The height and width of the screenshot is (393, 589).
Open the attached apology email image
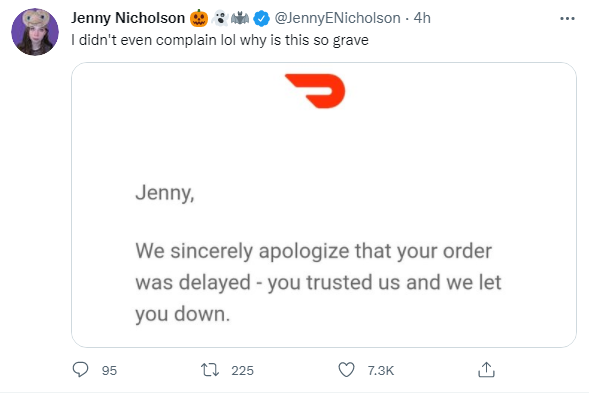(324, 205)
